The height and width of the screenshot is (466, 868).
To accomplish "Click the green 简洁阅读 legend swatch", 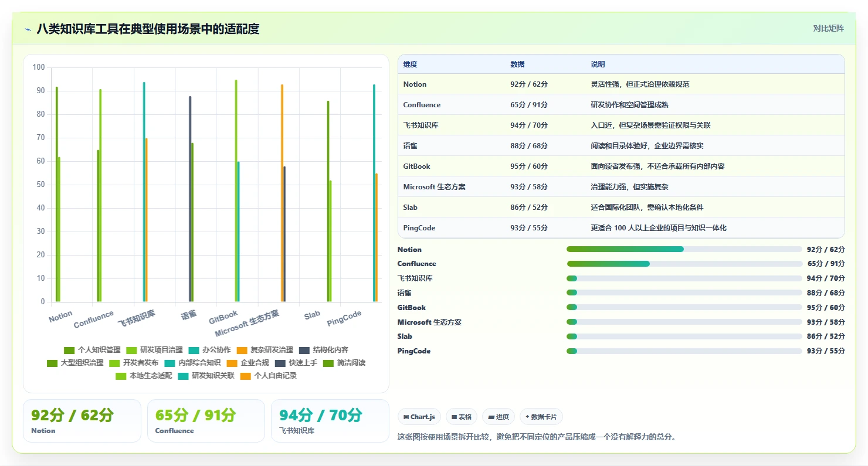I will (x=328, y=363).
